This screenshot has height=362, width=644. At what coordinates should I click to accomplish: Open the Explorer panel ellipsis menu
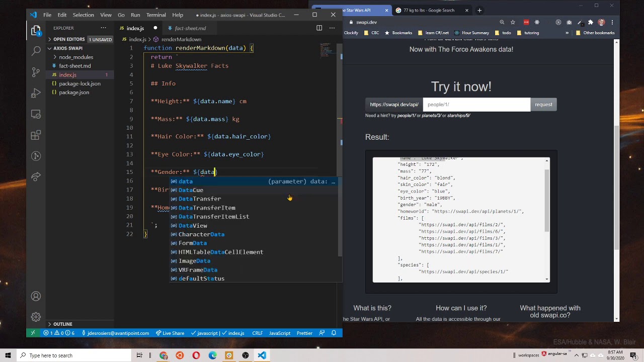point(103,28)
